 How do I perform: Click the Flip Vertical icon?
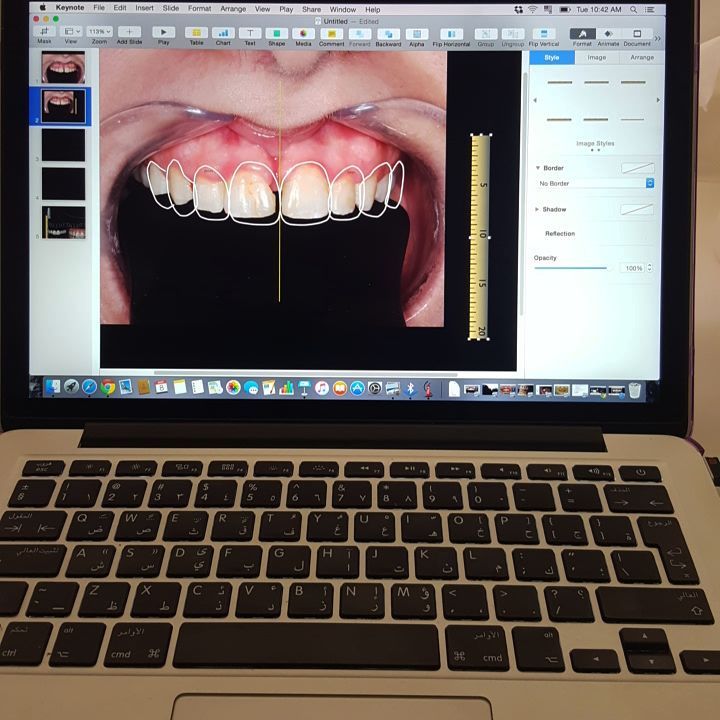tap(544, 34)
